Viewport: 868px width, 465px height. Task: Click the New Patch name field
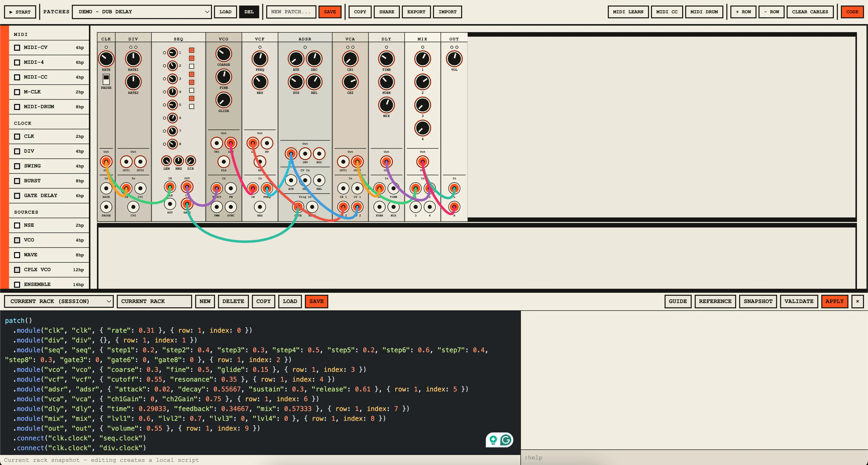point(291,12)
